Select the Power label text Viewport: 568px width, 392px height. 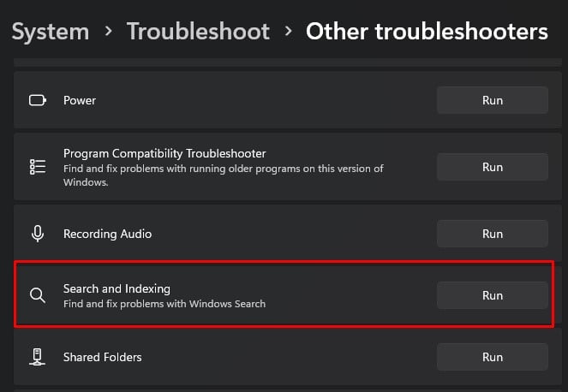pos(80,100)
